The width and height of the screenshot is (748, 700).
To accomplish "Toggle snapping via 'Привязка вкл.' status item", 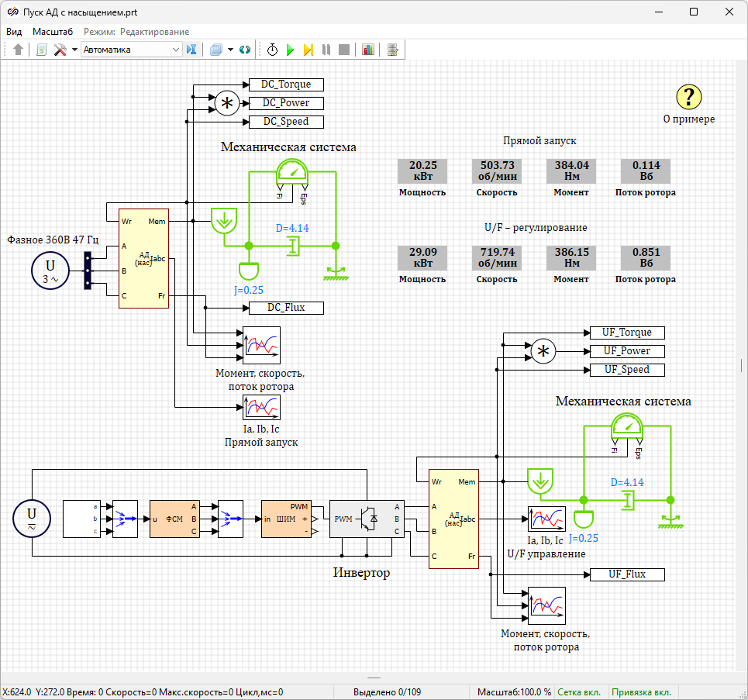I will point(640,692).
